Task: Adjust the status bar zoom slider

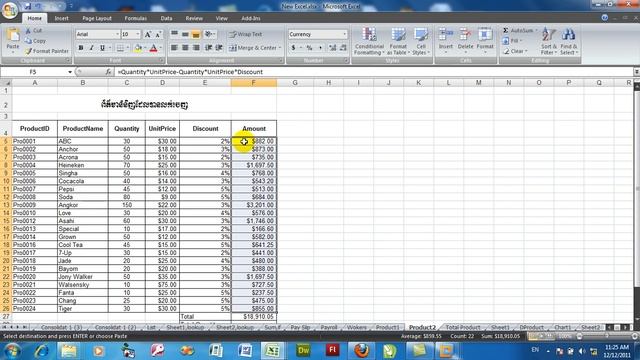Action: click(x=607, y=336)
